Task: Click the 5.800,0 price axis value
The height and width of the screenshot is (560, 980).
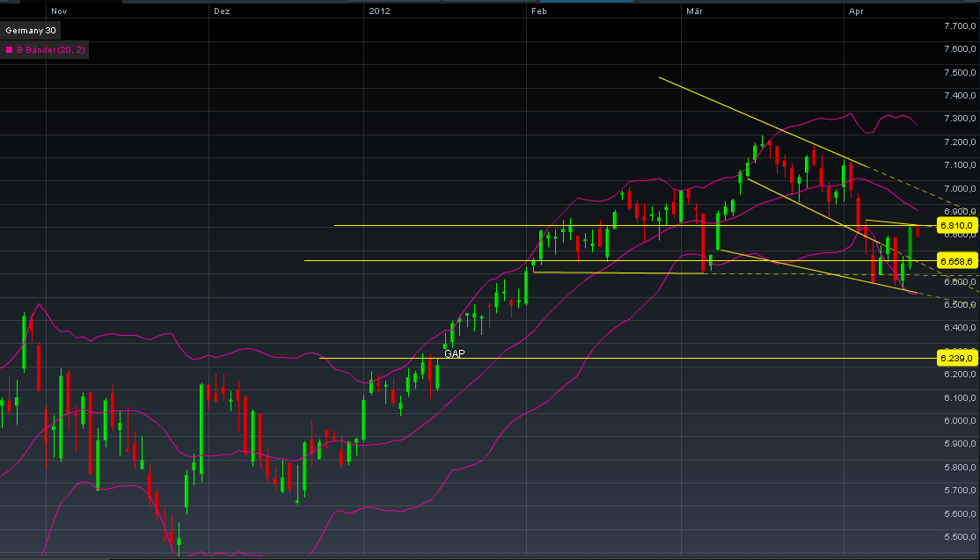Action: point(960,468)
